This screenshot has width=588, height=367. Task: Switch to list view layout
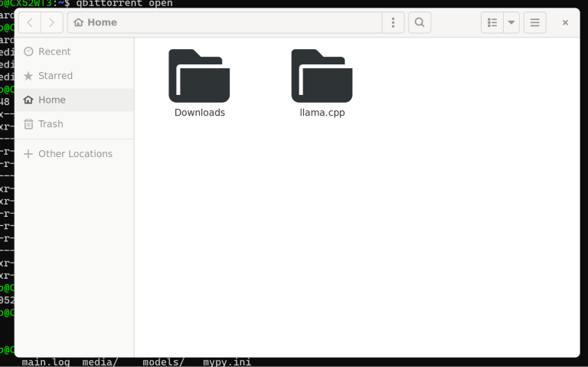492,22
